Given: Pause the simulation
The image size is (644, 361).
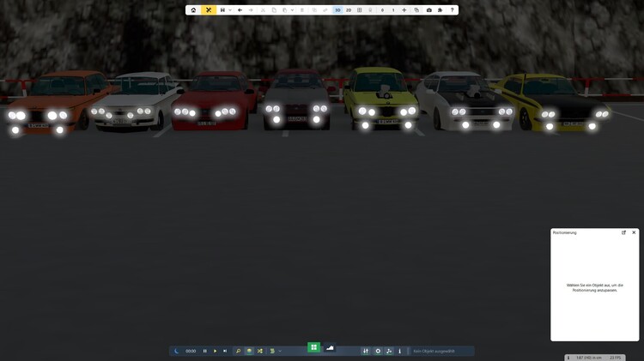Looking at the screenshot, I should (205, 352).
